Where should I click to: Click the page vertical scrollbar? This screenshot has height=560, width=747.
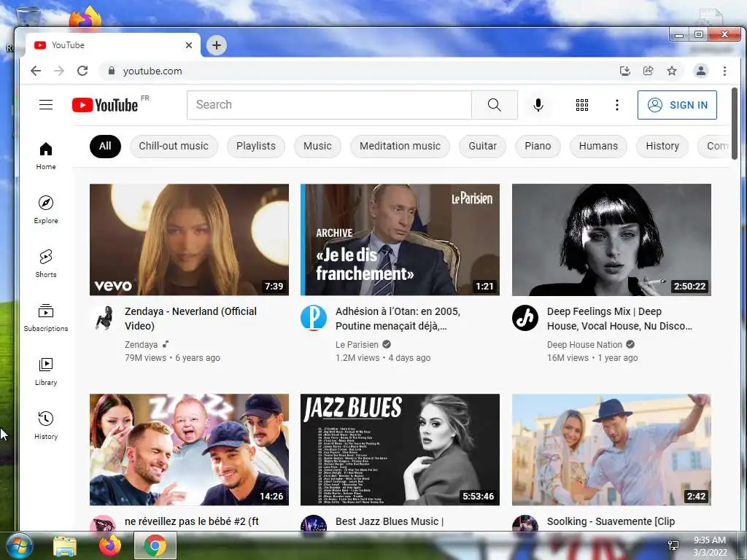pyautogui.click(x=734, y=124)
